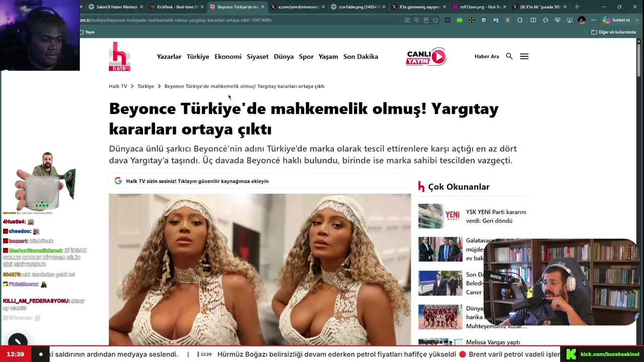Image resolution: width=644 pixels, height=362 pixels.
Task: Open the Siyaset section
Action: [x=258, y=56]
